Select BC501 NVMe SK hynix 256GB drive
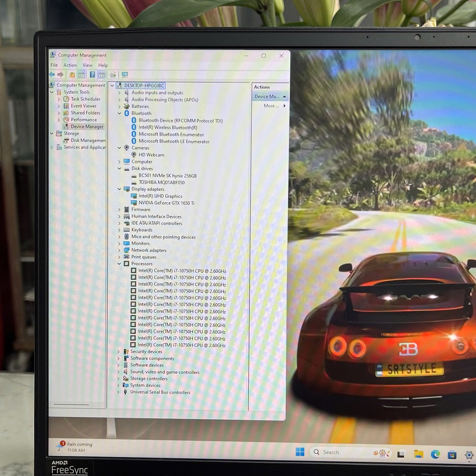The height and width of the screenshot is (476, 476). (168, 176)
